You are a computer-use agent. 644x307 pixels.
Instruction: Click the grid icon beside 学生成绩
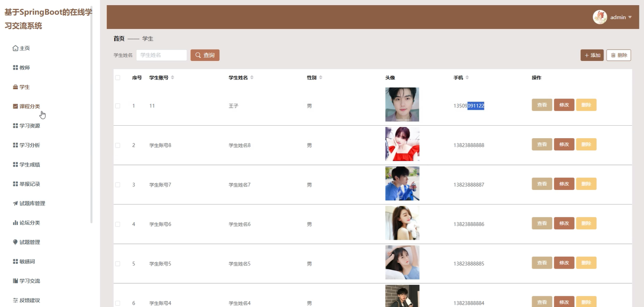(16, 164)
